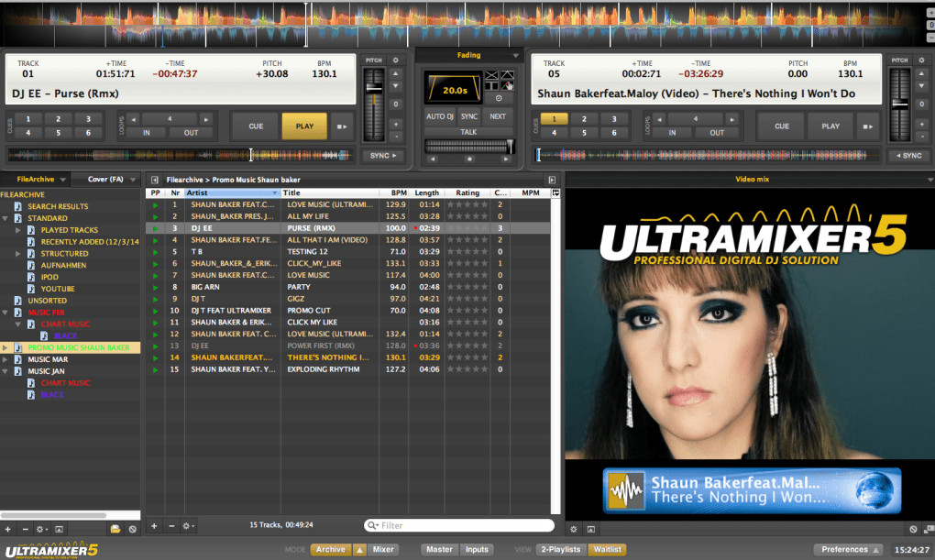Switch view to 2-Playlists
The width and height of the screenshot is (935, 560).
point(560,550)
